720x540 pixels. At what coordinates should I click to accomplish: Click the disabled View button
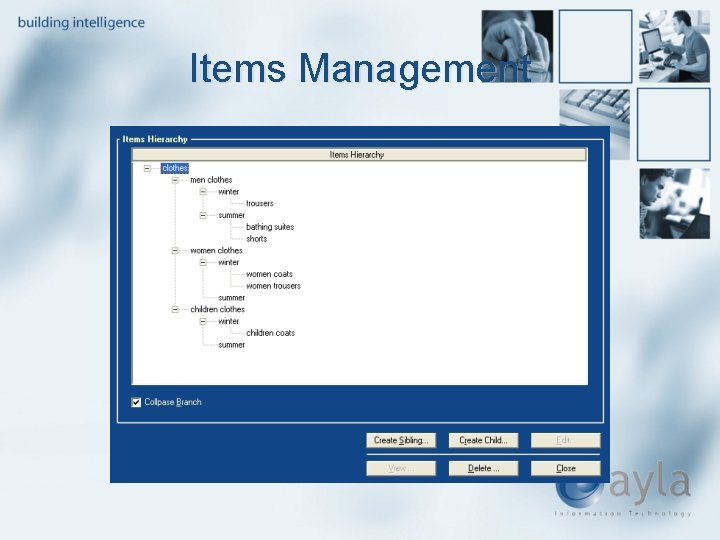pos(401,468)
